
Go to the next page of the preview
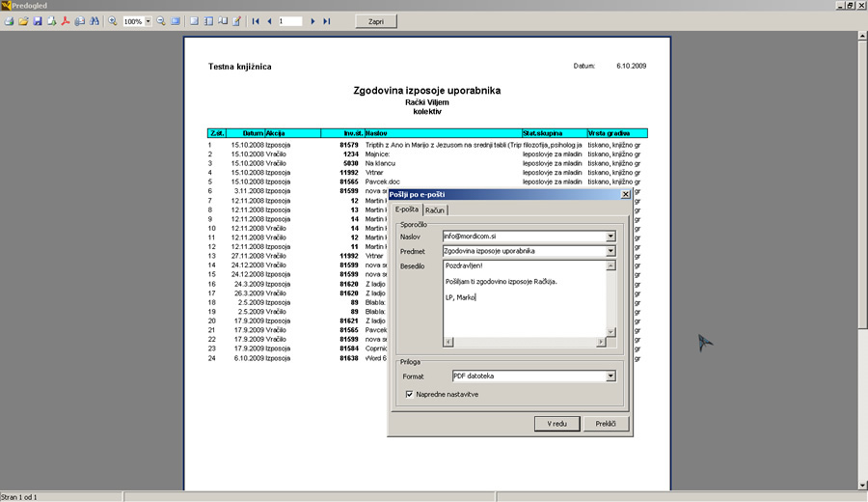click(x=312, y=21)
